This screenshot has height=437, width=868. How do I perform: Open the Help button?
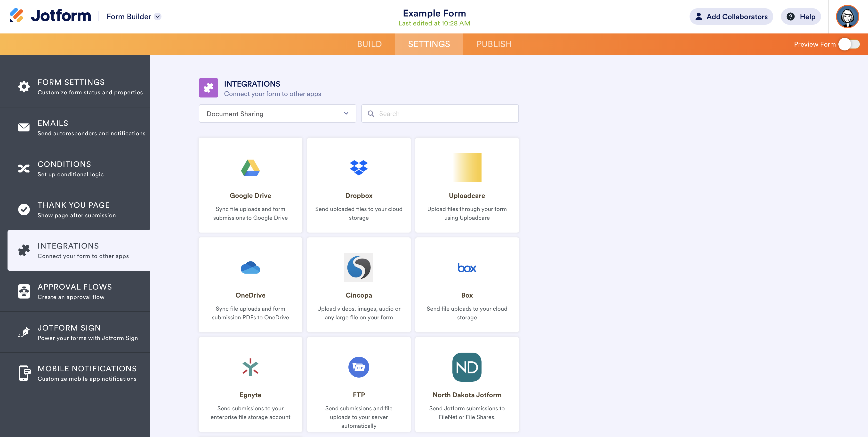point(801,16)
